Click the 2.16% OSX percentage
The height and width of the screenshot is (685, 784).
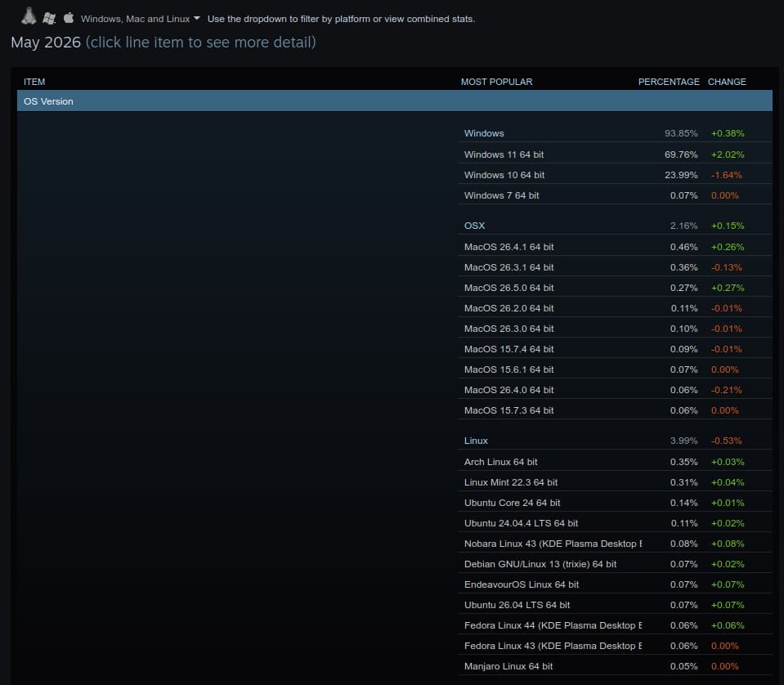(x=684, y=226)
